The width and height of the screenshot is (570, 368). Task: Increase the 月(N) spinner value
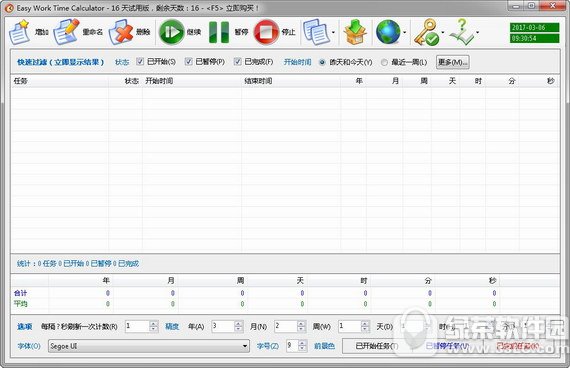(x=302, y=323)
